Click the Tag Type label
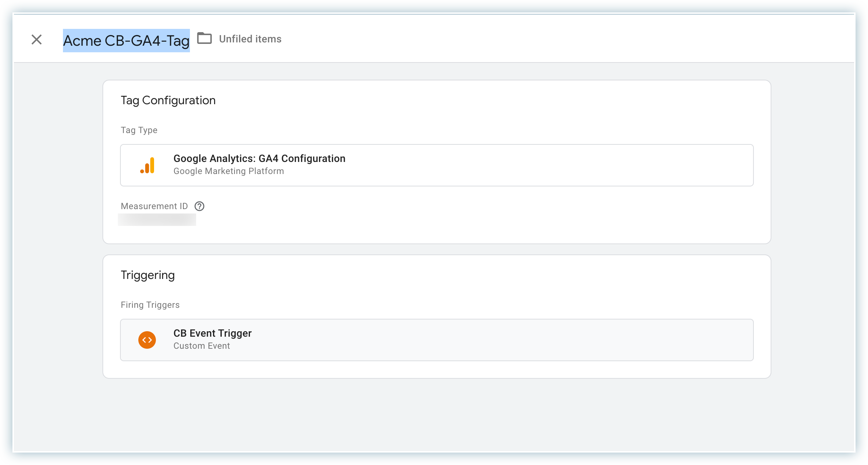The image size is (868, 465). point(139,130)
